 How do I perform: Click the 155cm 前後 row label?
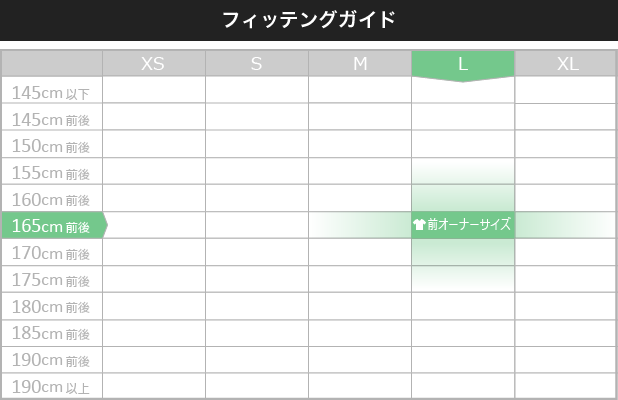(52, 171)
